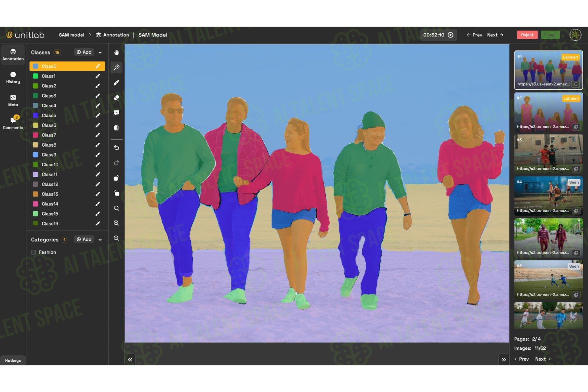The height and width of the screenshot is (392, 588).
Task: Click the unitlab logo
Action: (x=25, y=35)
